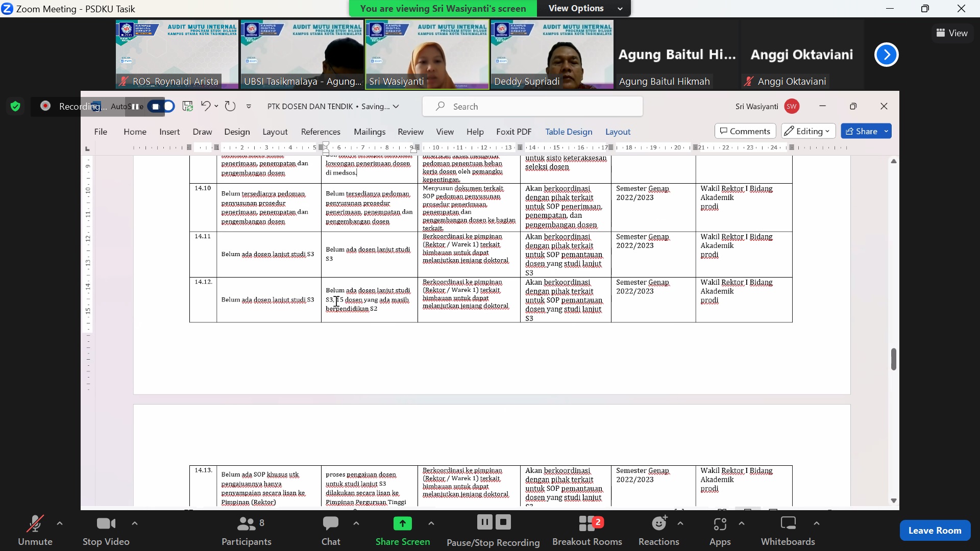Viewport: 980px width, 551px height.
Task: Change Zoom layout with View button
Action: pos(952,33)
